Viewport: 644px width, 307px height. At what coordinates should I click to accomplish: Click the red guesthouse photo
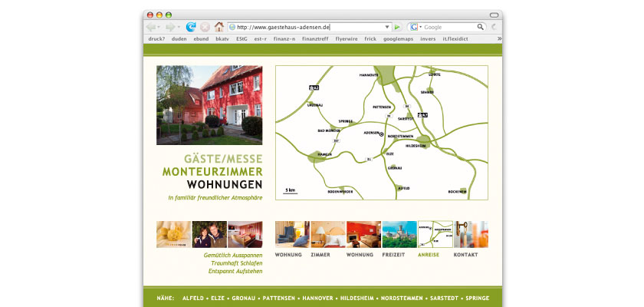pos(209,105)
